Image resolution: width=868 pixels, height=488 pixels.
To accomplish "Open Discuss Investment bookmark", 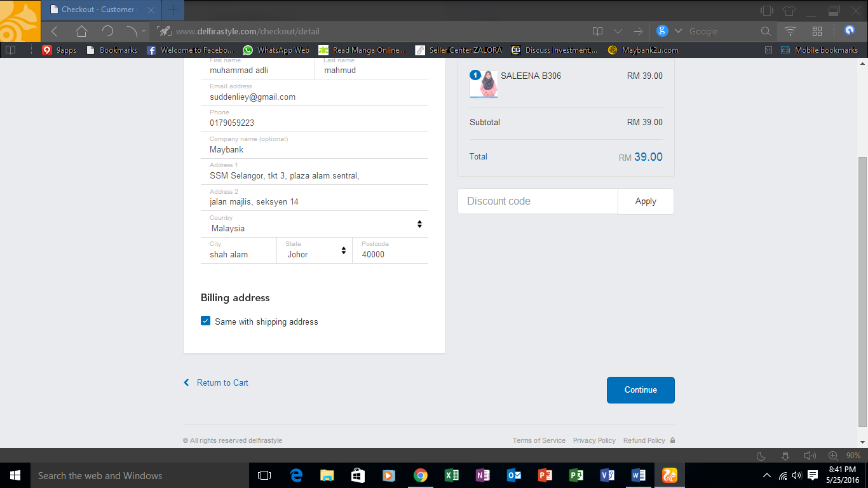I will click(x=554, y=50).
